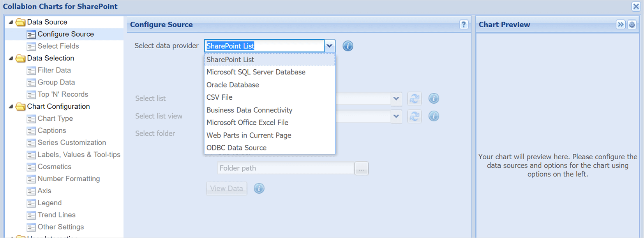The width and height of the screenshot is (644, 238).
Task: Go to Captions in the tree
Action: (52, 131)
